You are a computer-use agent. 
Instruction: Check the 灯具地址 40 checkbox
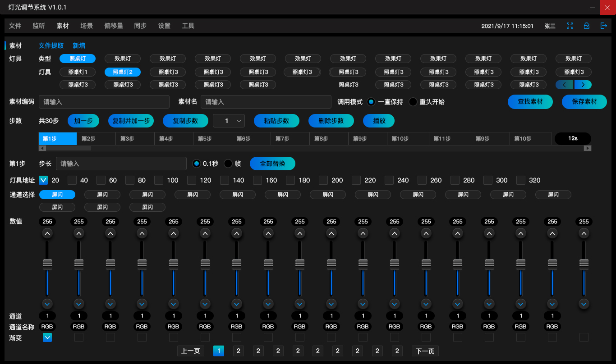pyautogui.click(x=72, y=180)
